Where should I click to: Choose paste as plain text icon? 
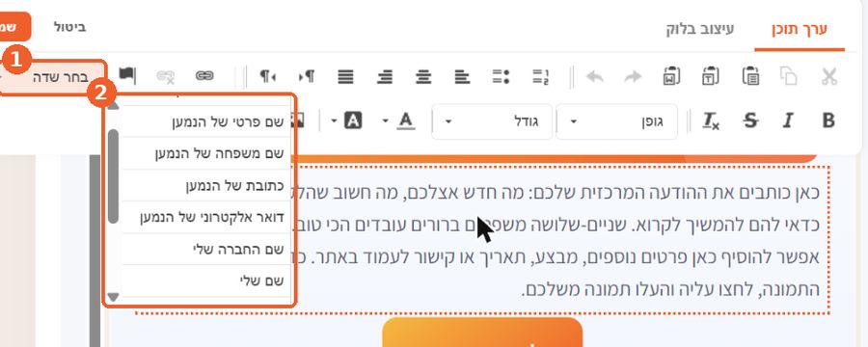pos(710,76)
